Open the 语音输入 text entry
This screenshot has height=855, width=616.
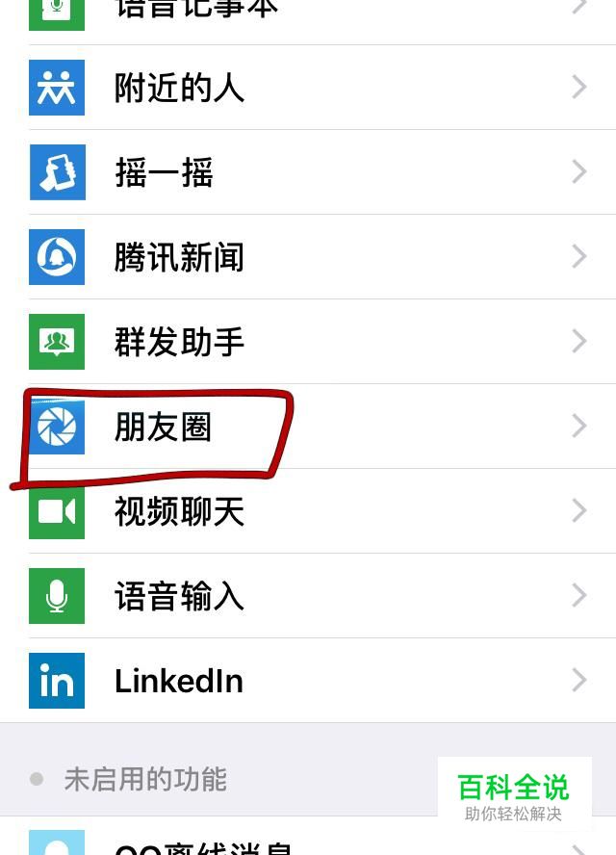pyautogui.click(x=179, y=596)
